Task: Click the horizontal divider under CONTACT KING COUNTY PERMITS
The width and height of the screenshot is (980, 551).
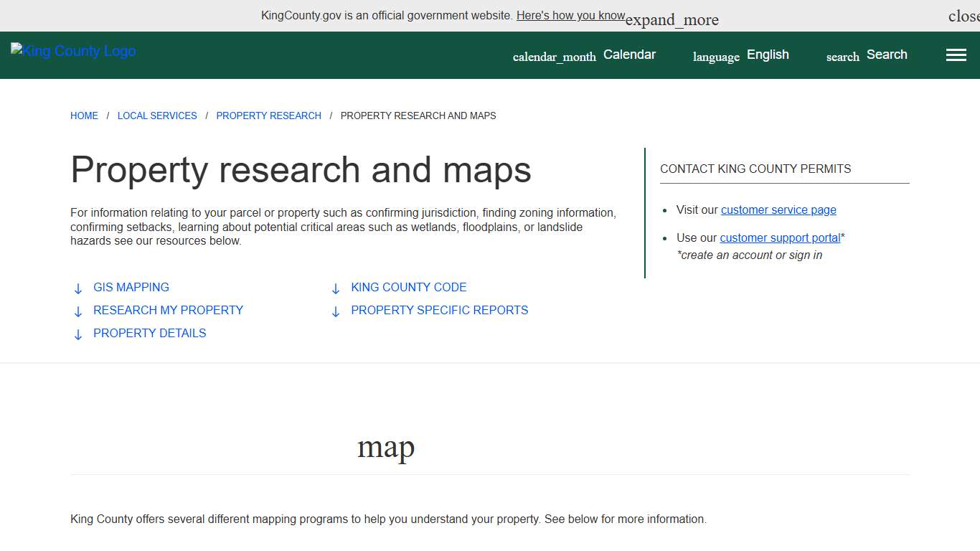Action: click(x=784, y=182)
